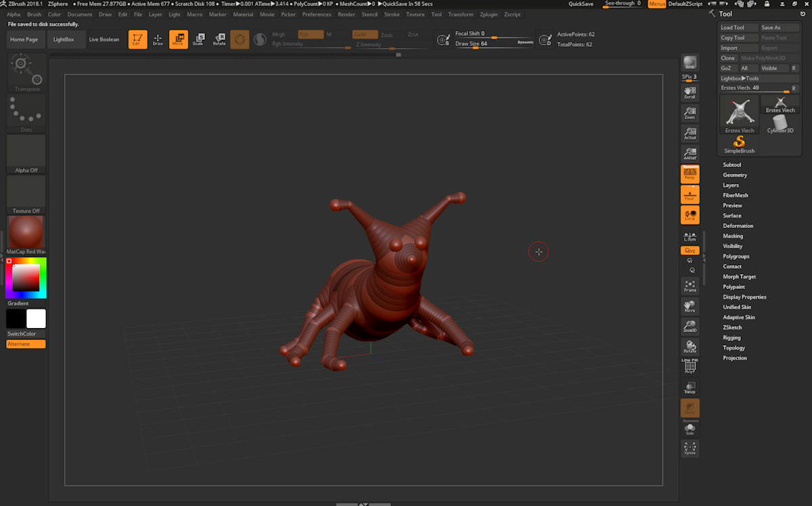This screenshot has height=506, width=812.
Task: Open the Preferences menu
Action: pos(317,14)
